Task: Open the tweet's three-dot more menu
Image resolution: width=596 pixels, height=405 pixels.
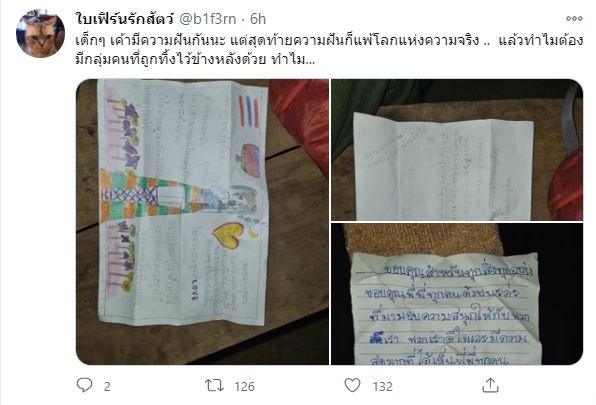Action: 574,19
